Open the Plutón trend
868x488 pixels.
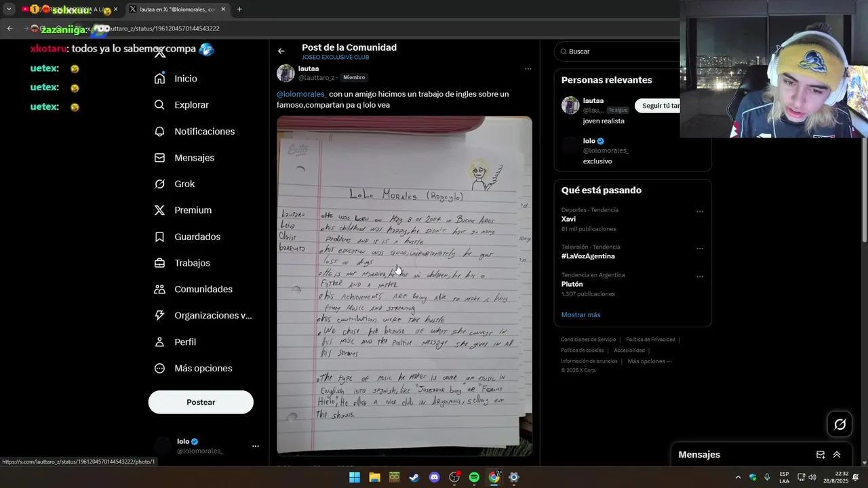click(572, 285)
